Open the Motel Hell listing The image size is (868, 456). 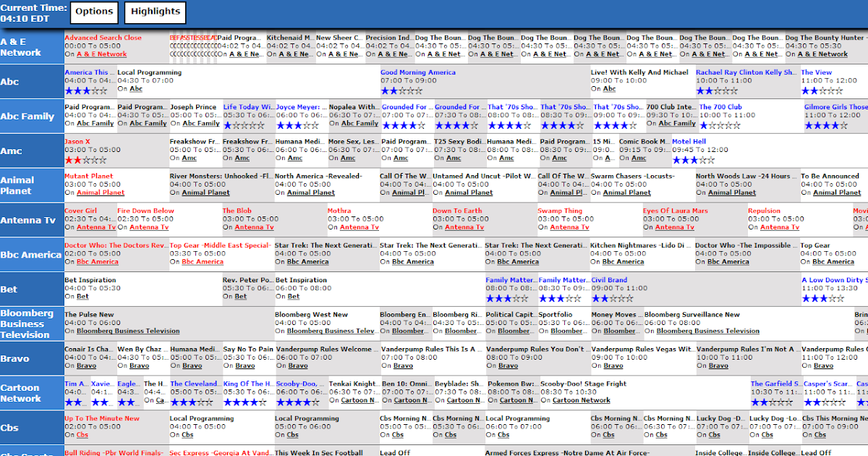689,141
